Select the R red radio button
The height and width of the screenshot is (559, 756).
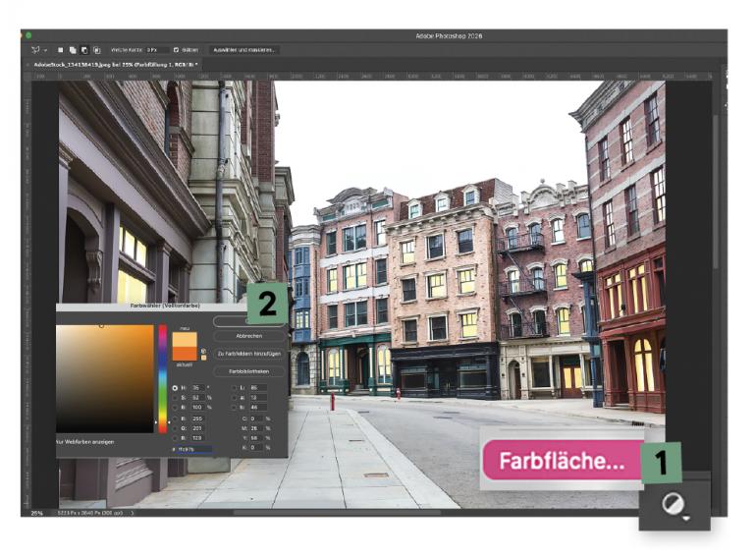(x=175, y=419)
